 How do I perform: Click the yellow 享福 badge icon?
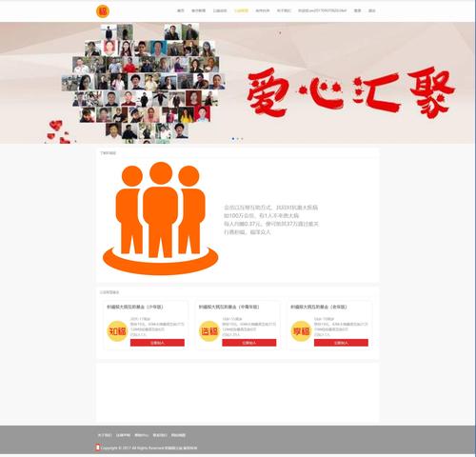tap(301, 331)
